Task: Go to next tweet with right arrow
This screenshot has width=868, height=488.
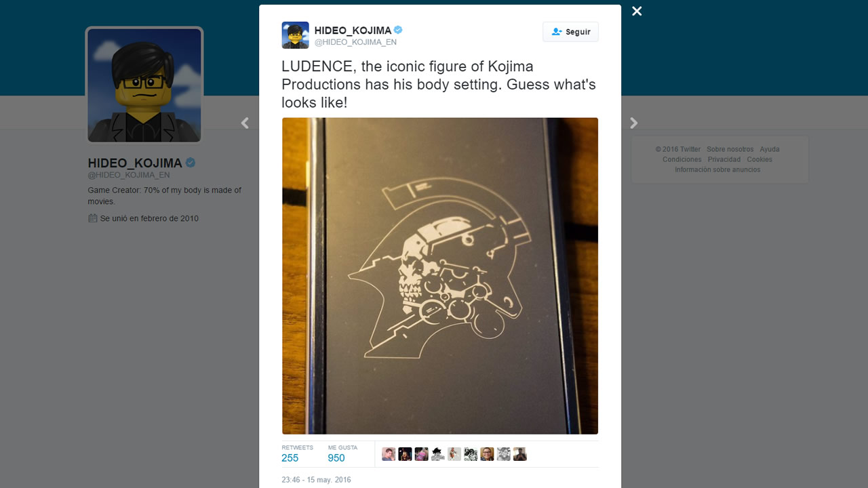Action: [x=634, y=123]
